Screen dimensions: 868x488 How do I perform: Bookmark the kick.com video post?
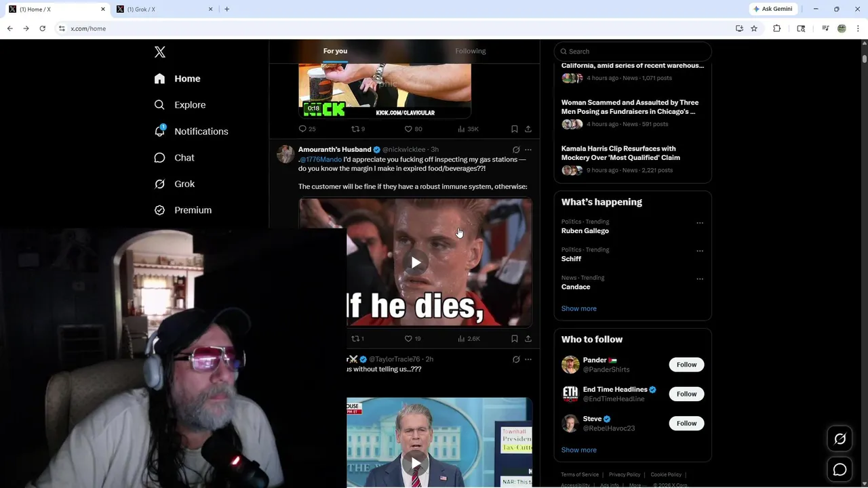pos(514,129)
